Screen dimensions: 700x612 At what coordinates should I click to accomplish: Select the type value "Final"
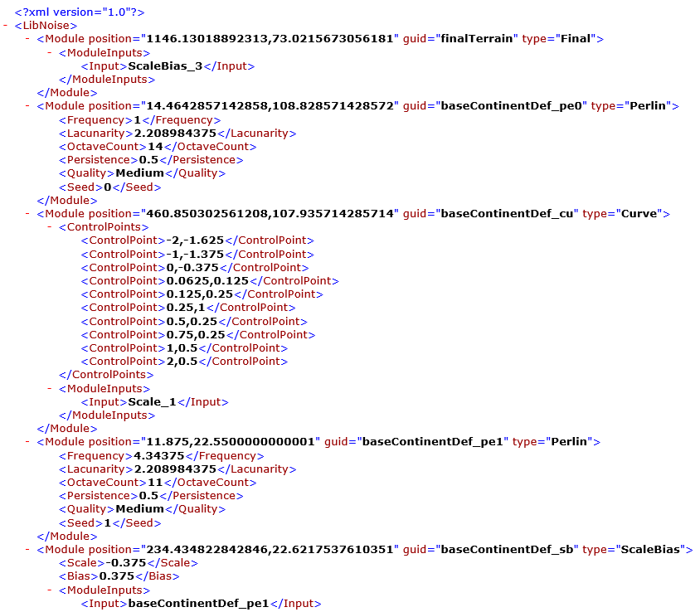(576, 39)
